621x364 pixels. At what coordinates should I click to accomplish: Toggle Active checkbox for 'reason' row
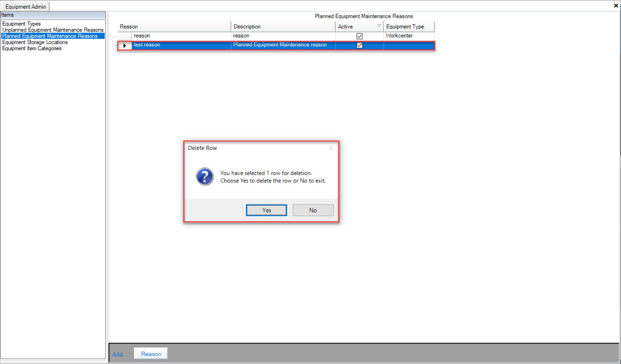(359, 36)
